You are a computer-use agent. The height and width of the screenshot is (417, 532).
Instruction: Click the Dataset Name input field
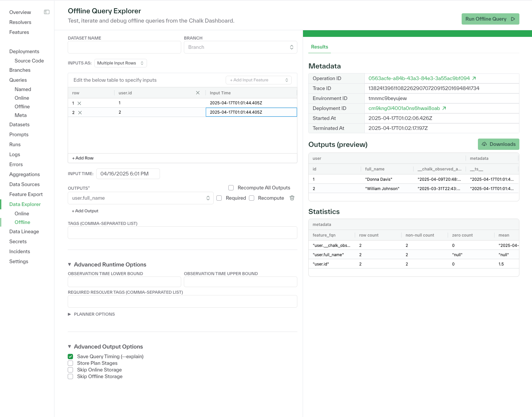[x=124, y=47]
